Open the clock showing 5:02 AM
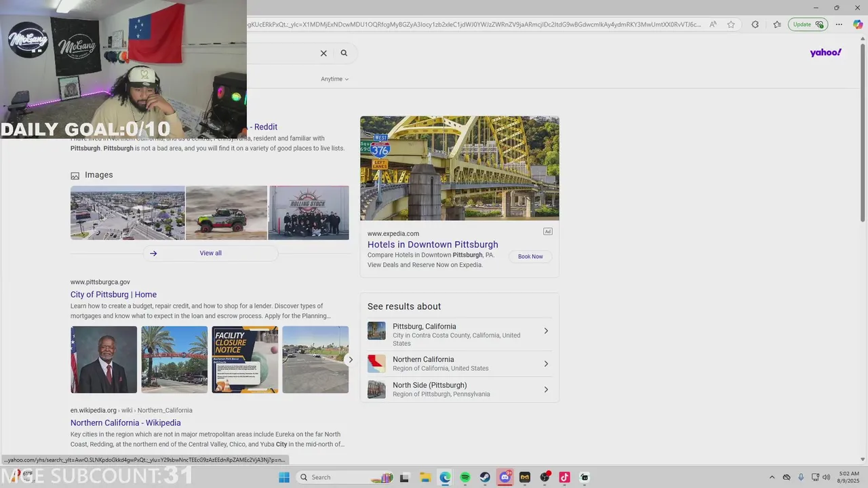The width and height of the screenshot is (868, 488). point(849,477)
